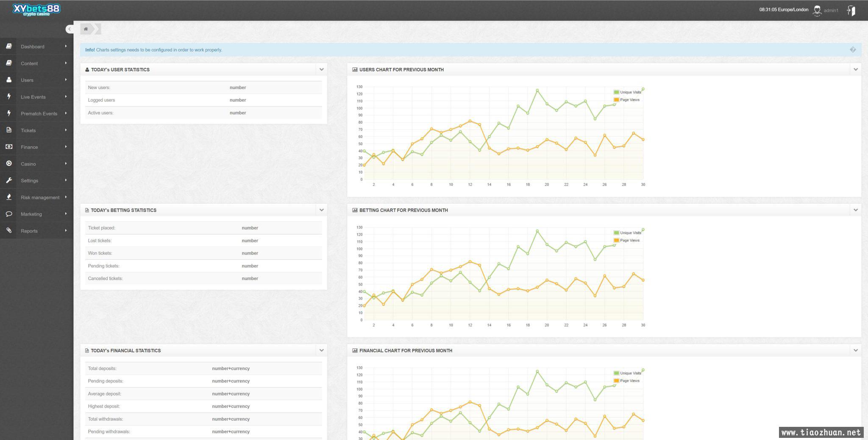Click the Users Chart panel bar-chart icon
The image size is (868, 440).
355,70
